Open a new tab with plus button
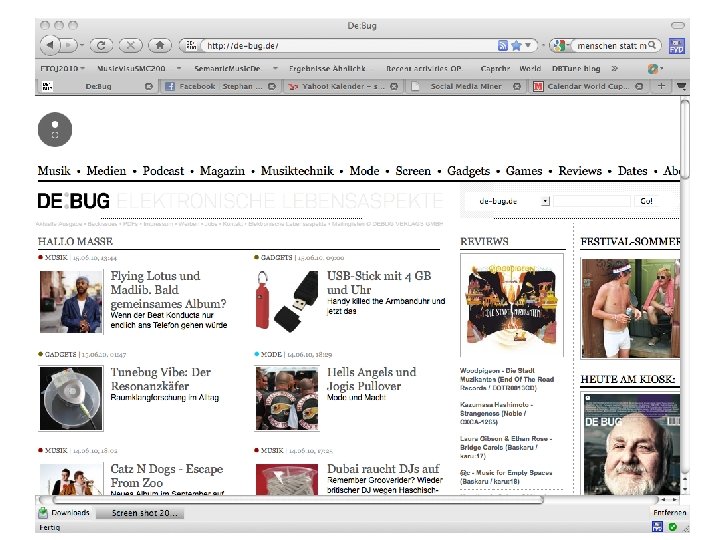This screenshot has height=540, width=720. [661, 86]
